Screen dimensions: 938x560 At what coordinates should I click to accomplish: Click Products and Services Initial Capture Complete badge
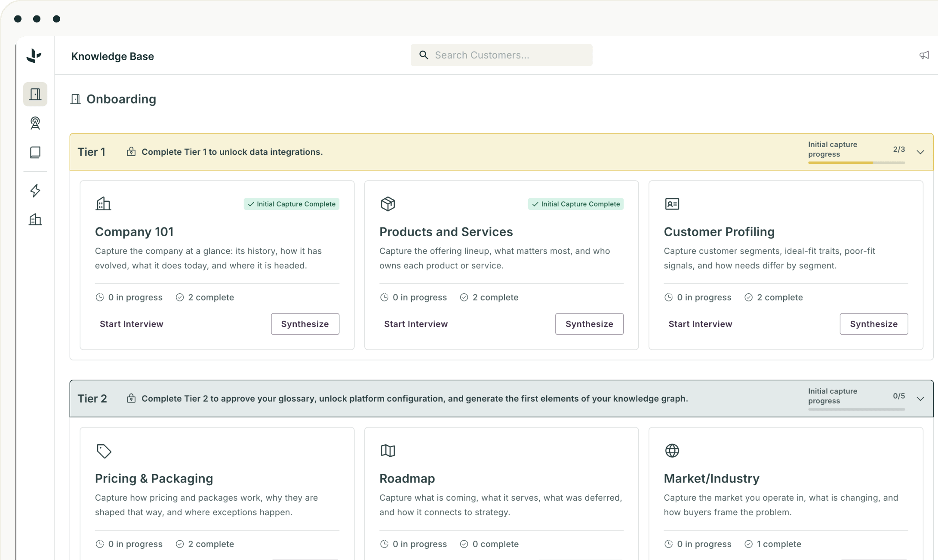pyautogui.click(x=576, y=204)
